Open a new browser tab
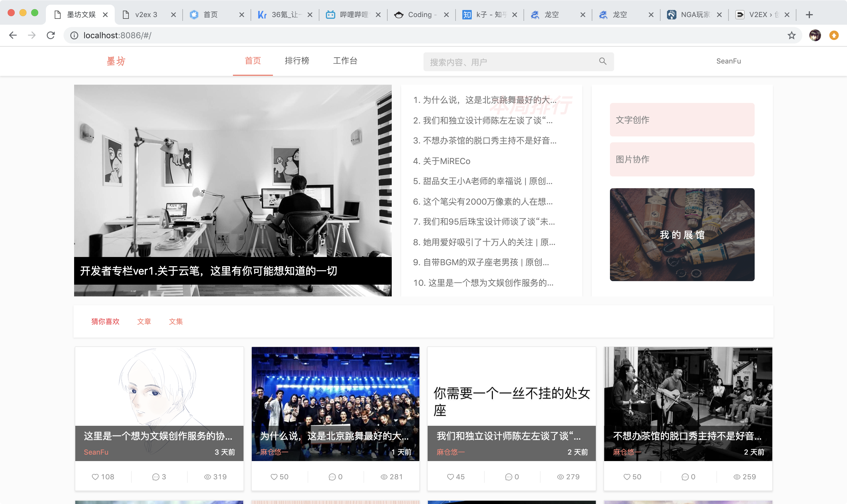847x504 pixels. coord(809,15)
